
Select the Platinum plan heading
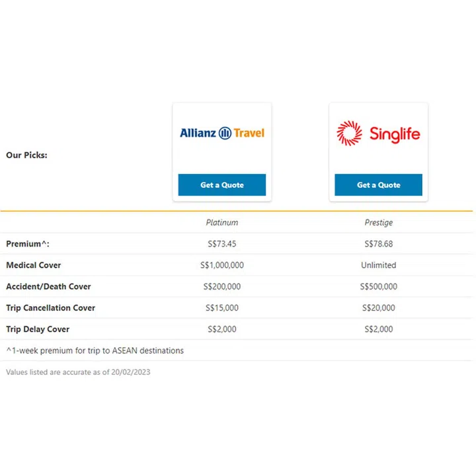pos(222,223)
